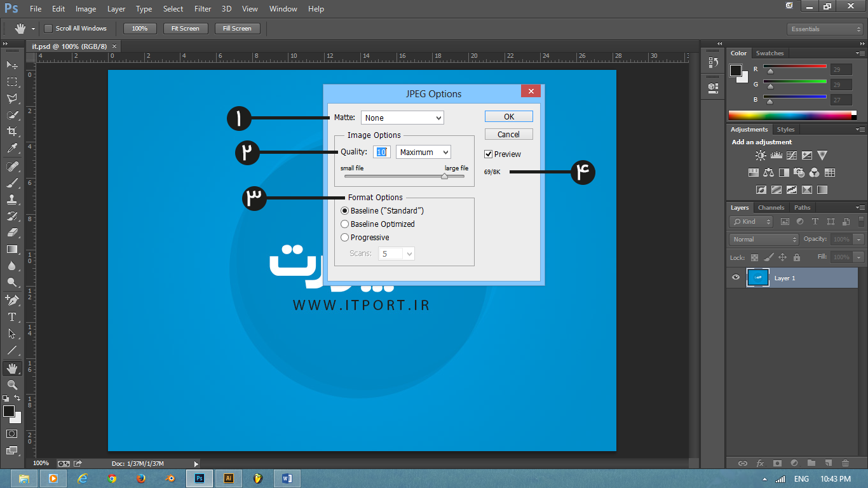Add Curves adjustment icon
Image resolution: width=868 pixels, height=488 pixels.
pyautogui.click(x=791, y=155)
